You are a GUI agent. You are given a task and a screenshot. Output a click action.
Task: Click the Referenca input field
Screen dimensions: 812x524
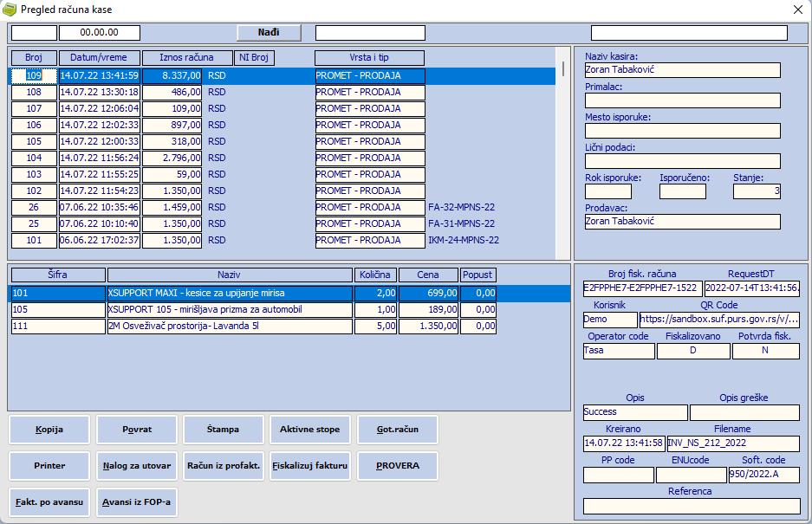pos(692,506)
